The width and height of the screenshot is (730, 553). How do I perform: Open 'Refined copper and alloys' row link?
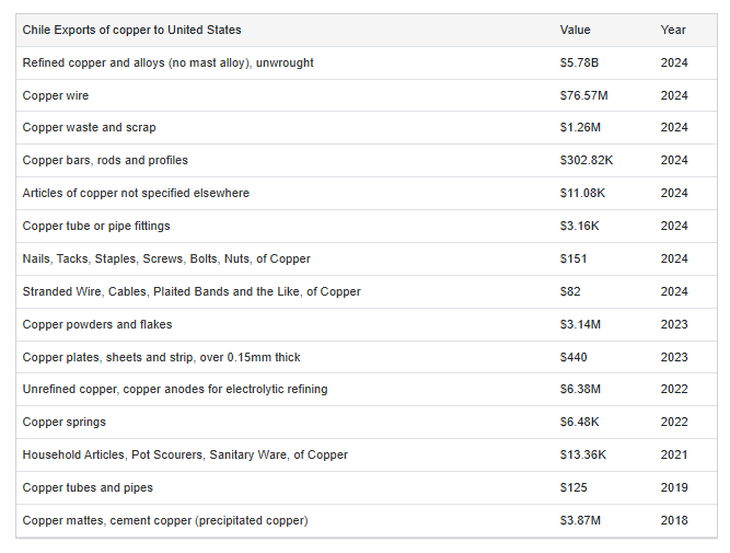click(x=168, y=63)
